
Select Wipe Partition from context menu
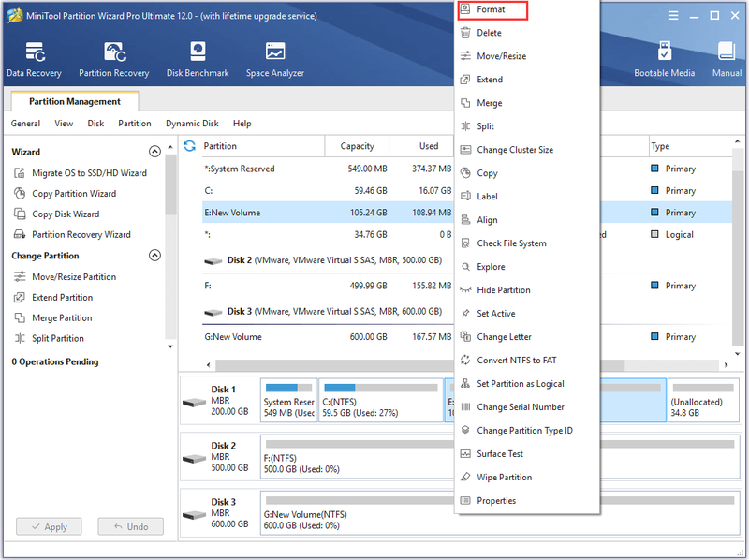(x=504, y=477)
